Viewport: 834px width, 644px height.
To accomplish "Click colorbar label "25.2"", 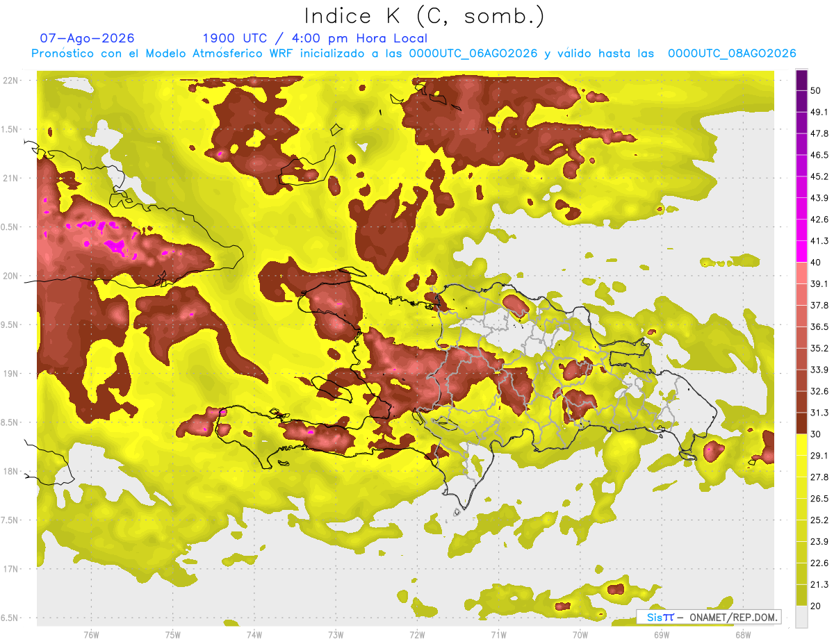I will (819, 520).
